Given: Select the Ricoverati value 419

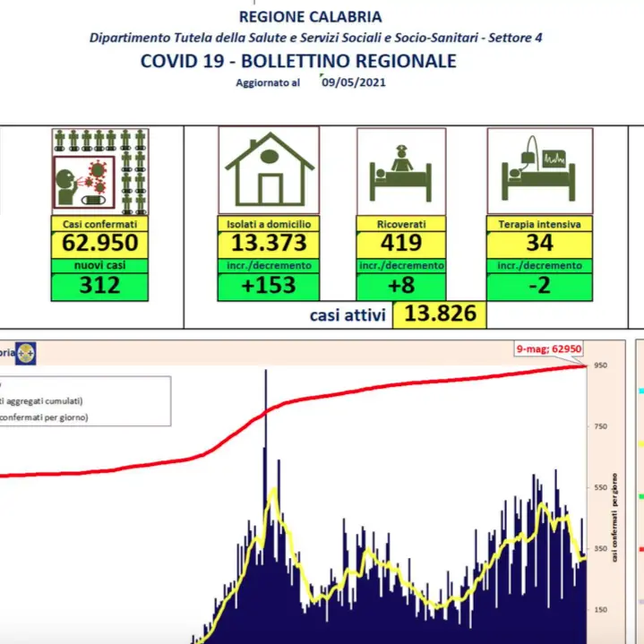Looking at the screenshot, I should [400, 243].
